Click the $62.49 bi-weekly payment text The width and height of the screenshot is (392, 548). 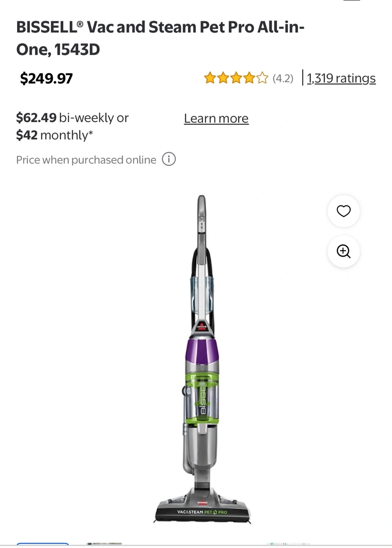(72, 118)
